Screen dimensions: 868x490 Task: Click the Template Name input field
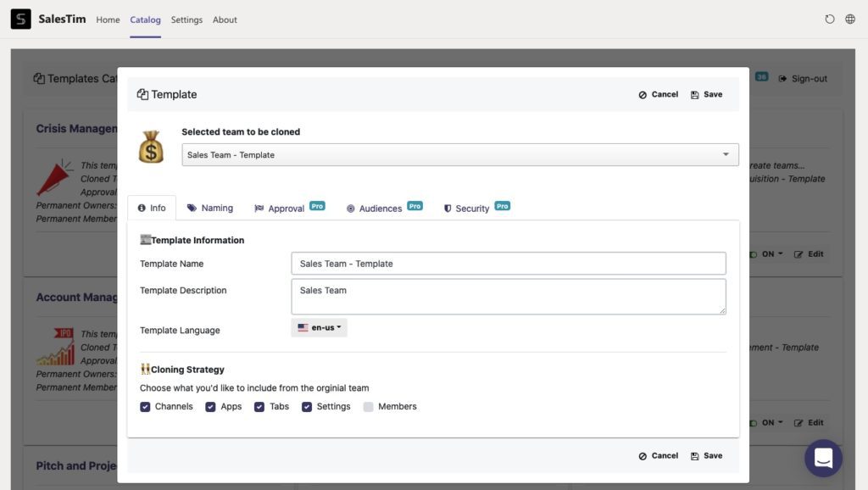coord(509,264)
